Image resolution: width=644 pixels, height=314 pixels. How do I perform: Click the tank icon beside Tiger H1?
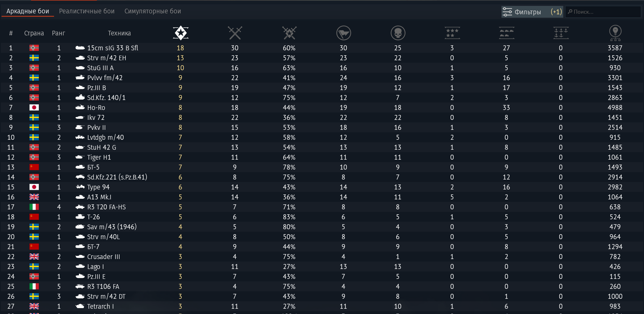(x=80, y=157)
